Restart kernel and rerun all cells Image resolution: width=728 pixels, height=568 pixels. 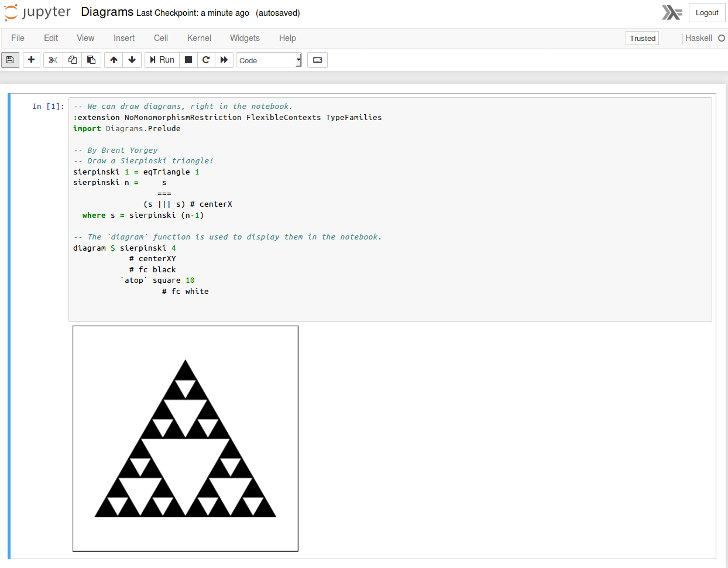[224, 60]
